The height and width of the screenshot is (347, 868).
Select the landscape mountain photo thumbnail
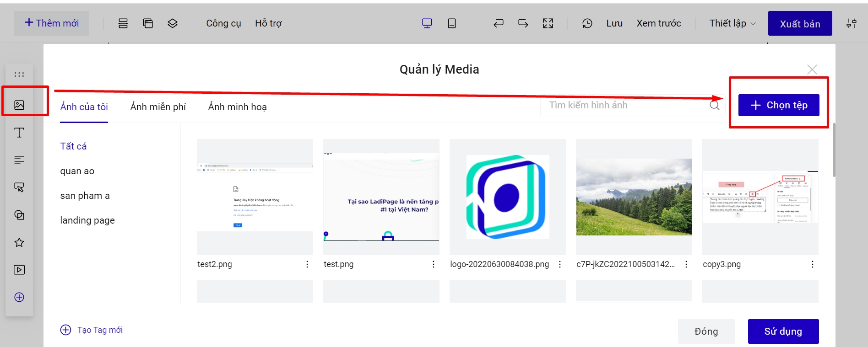point(634,197)
